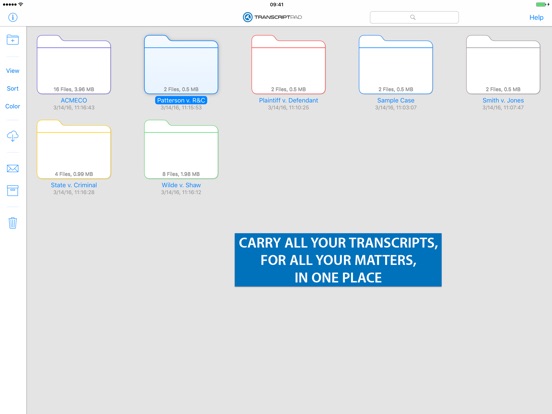Viewport: 552px width, 414px height.
Task: Focus the search field in the header
Action: click(x=414, y=17)
